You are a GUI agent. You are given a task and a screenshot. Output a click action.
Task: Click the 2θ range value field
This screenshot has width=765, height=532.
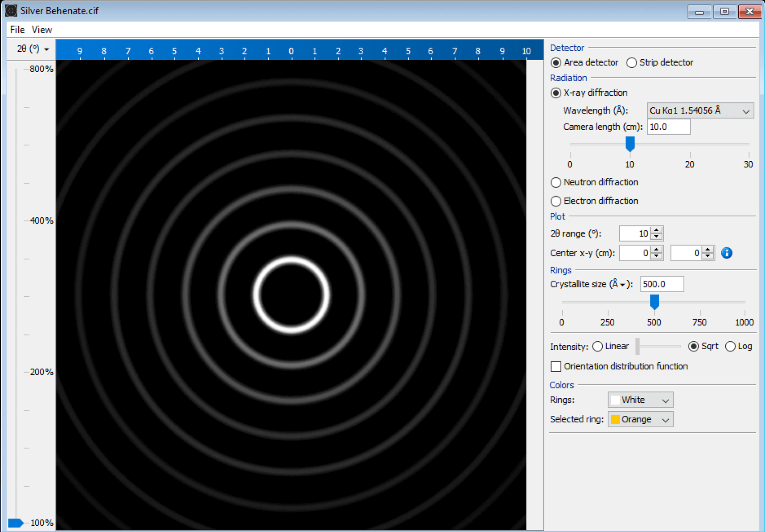pyautogui.click(x=635, y=233)
